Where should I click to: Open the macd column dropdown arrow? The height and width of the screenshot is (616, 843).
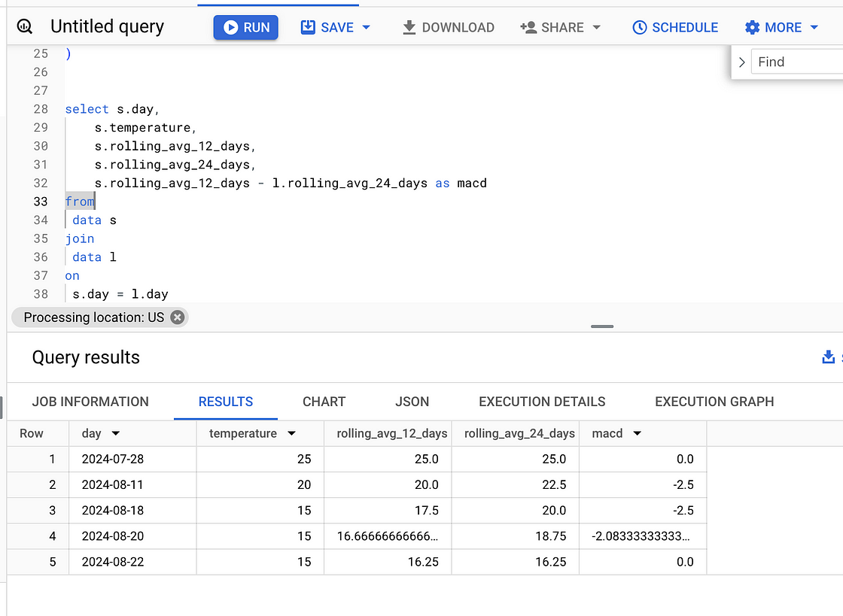(x=637, y=433)
